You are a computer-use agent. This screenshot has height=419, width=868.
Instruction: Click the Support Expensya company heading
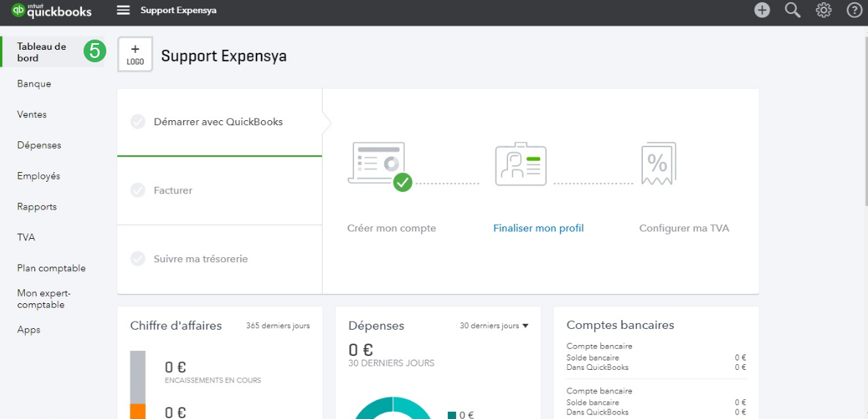coord(224,56)
